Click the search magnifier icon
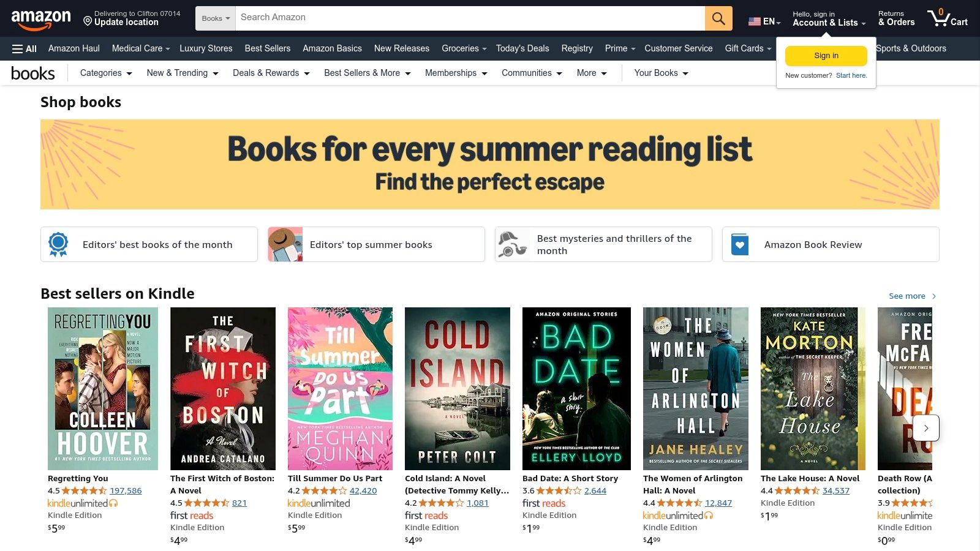The image size is (980, 551). [x=718, y=18]
